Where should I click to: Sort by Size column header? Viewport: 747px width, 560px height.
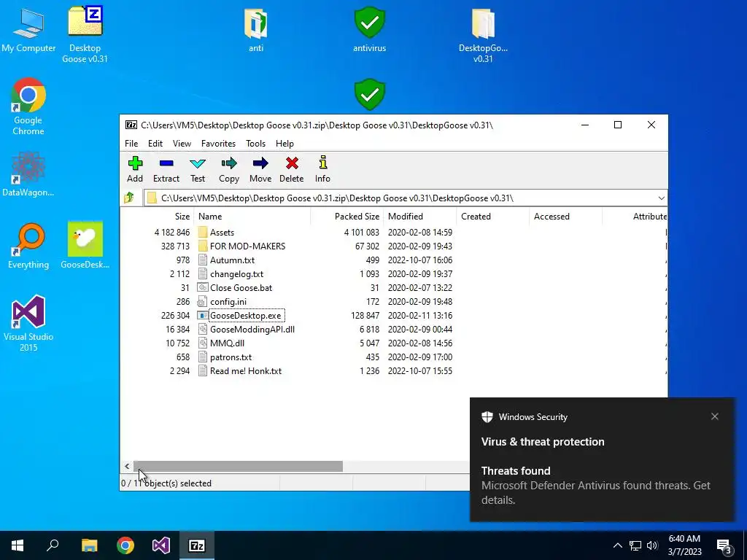(x=158, y=216)
